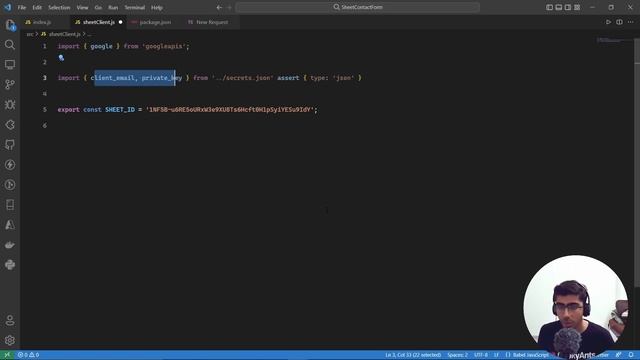The image size is (640, 360).
Task: Open the Python icon in activity bar
Action: tap(10, 265)
